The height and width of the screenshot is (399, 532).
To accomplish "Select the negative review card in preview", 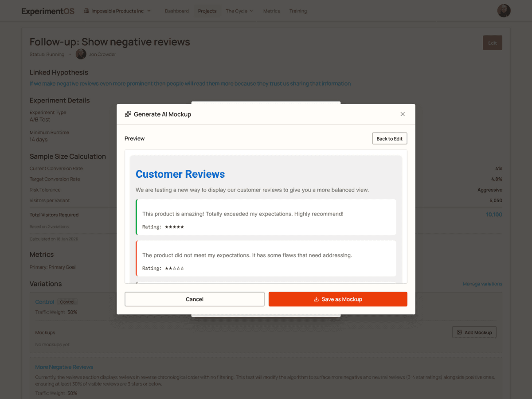I will click(266, 258).
